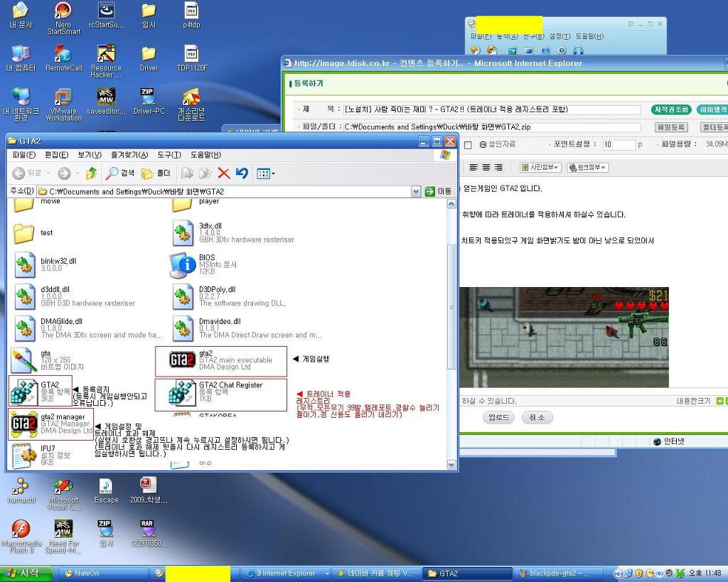The image size is (728, 582).
Task: Open the 사진첨부 photo attach dropdown
Action: coord(541,168)
